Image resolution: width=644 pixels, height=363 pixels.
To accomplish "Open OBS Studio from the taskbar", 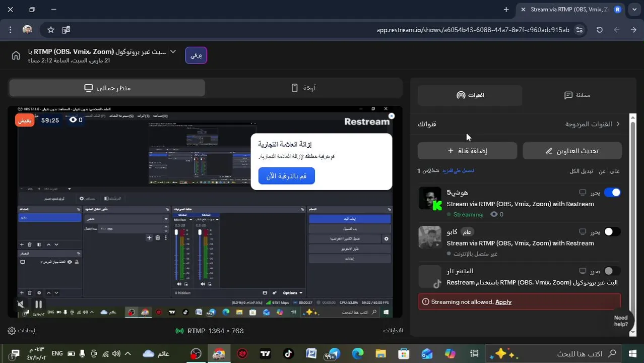I will tap(196, 354).
